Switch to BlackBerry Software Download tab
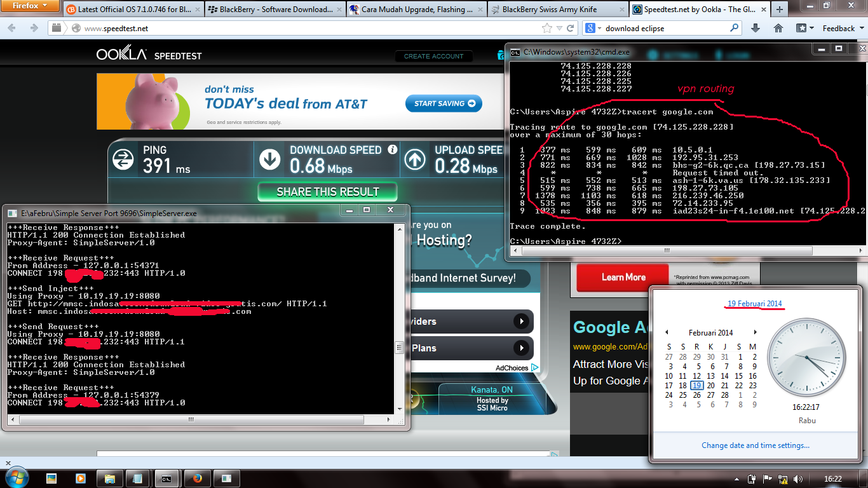This screenshot has width=868, height=488. coord(276,10)
